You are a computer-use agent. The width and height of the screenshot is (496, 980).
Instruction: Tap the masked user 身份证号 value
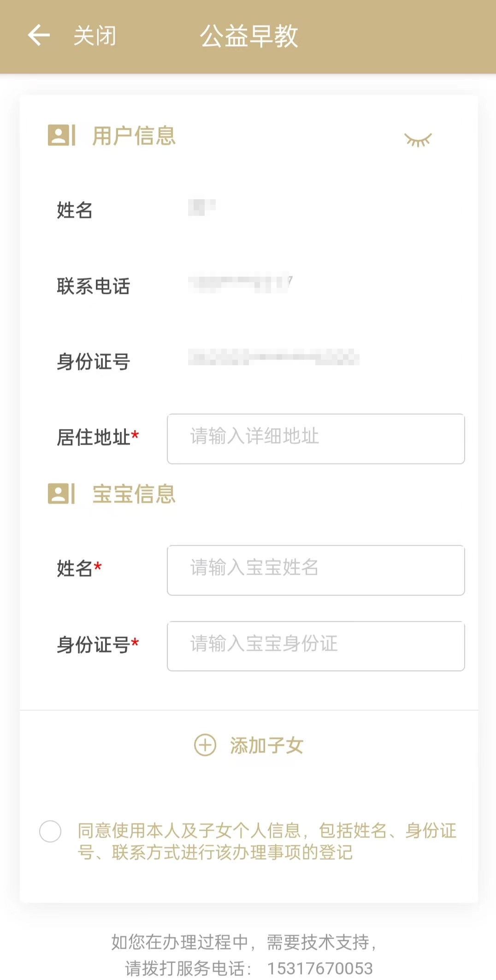[x=273, y=357]
